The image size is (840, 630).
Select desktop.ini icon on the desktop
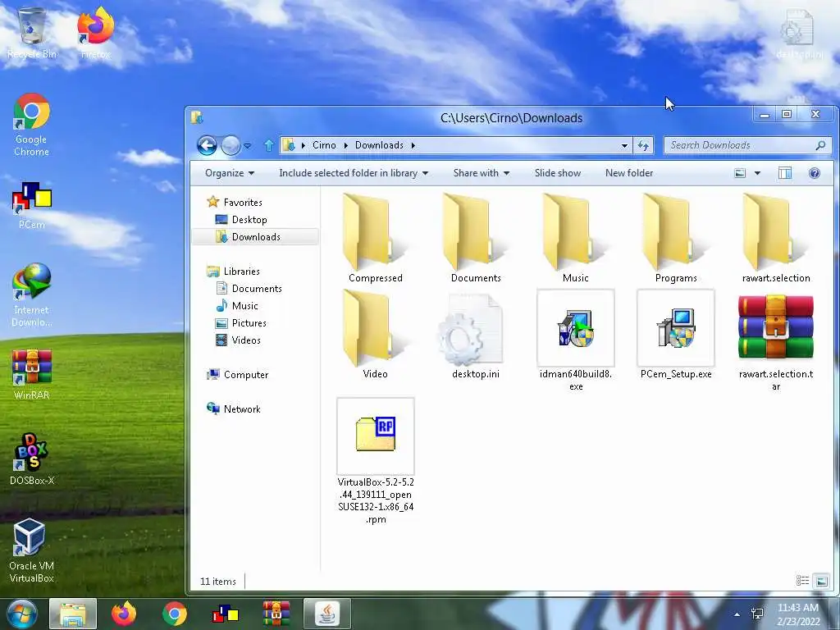pos(799,33)
